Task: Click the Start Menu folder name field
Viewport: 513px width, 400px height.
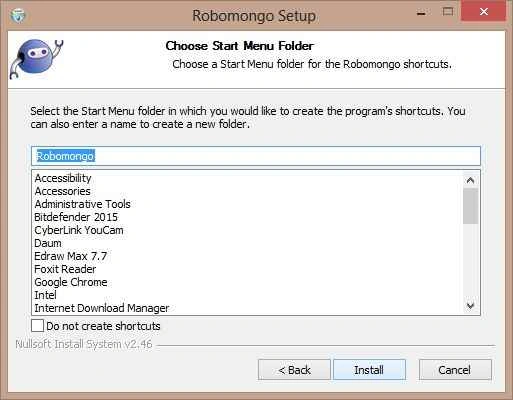Action: coord(256,156)
